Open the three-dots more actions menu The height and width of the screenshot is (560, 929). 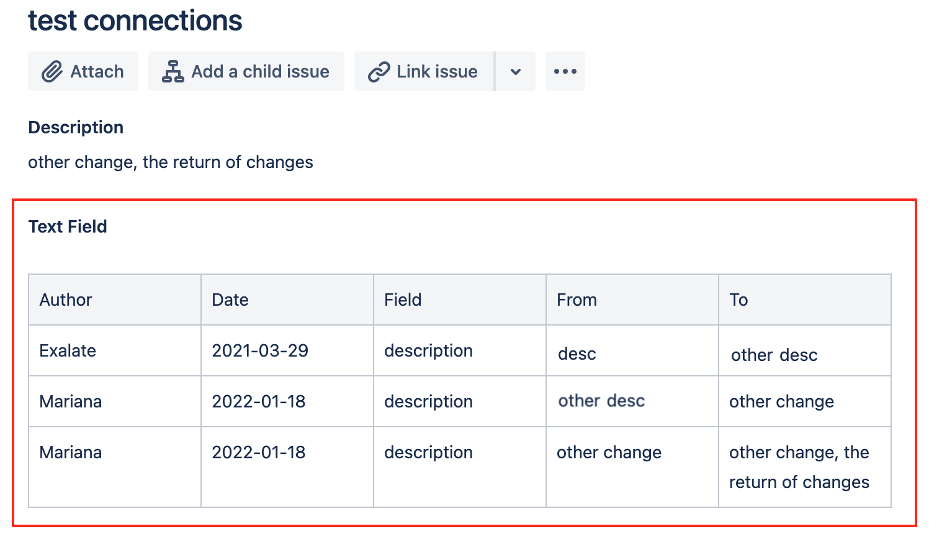tap(565, 72)
